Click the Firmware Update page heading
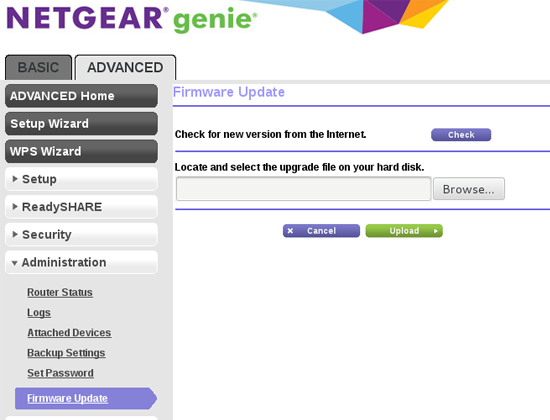 (x=229, y=92)
